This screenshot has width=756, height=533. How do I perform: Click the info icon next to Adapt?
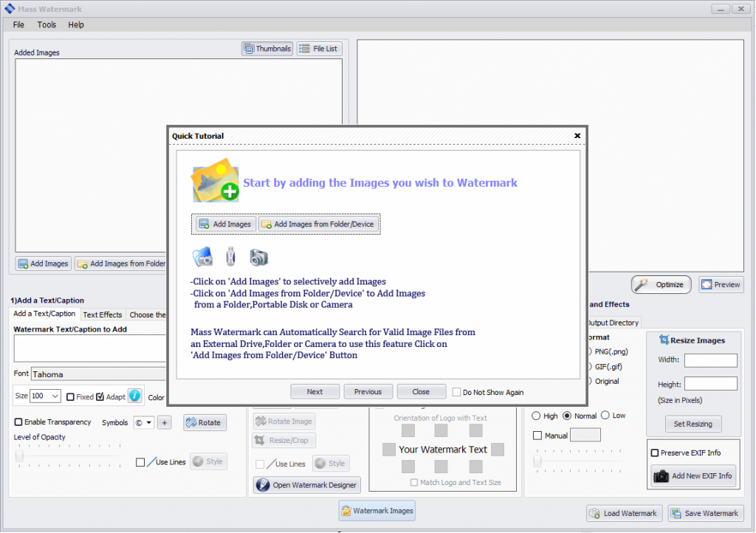point(134,395)
